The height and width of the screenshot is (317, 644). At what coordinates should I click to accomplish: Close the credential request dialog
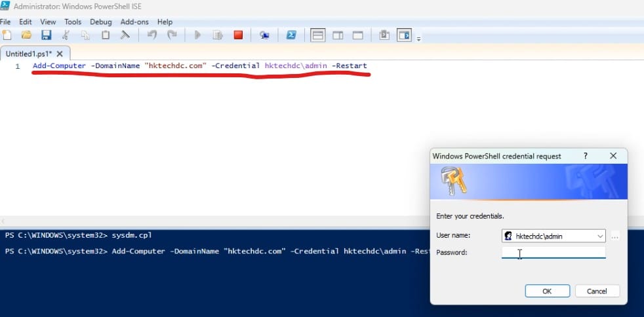(x=613, y=156)
